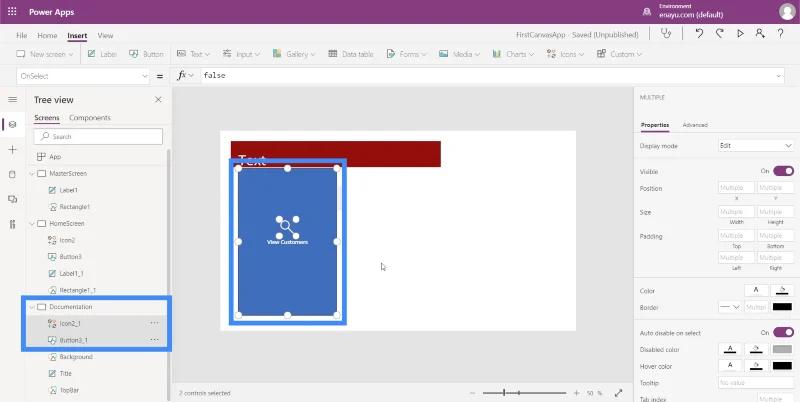The height and width of the screenshot is (402, 800).
Task: Open Help question mark icon
Action: (x=781, y=34)
